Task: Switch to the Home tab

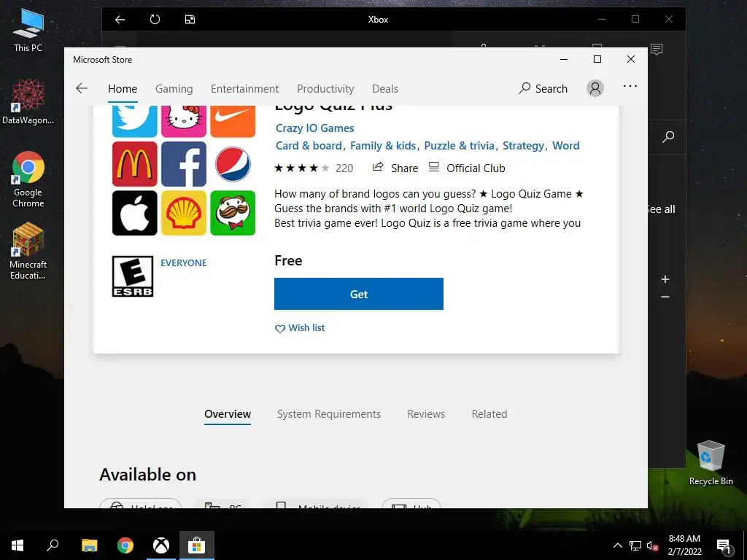Action: pos(123,89)
